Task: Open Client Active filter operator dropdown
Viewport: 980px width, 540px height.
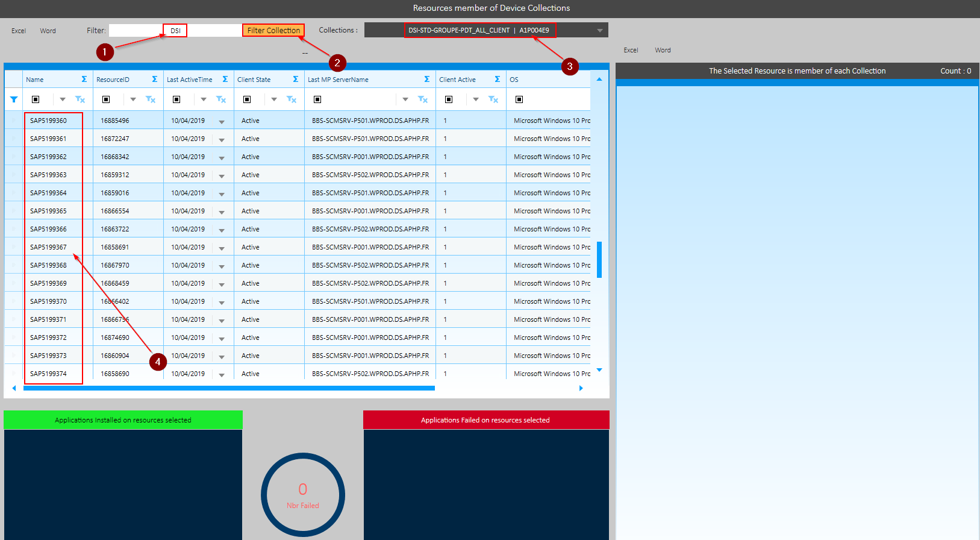Action: pyautogui.click(x=476, y=99)
